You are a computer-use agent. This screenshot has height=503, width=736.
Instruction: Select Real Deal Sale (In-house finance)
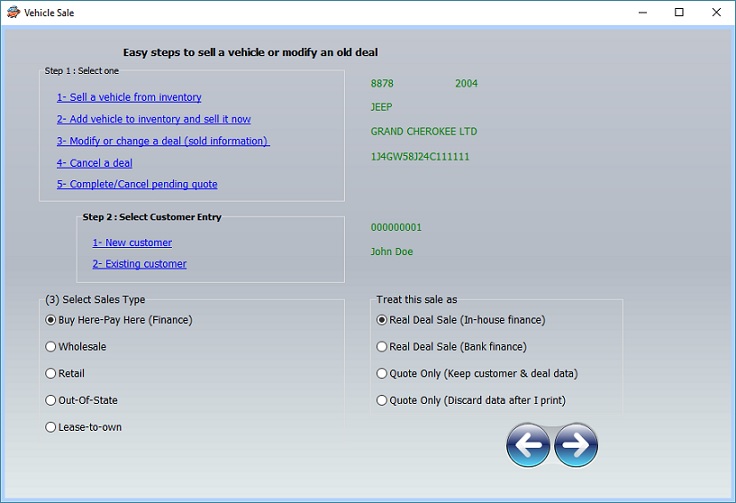pyautogui.click(x=381, y=320)
